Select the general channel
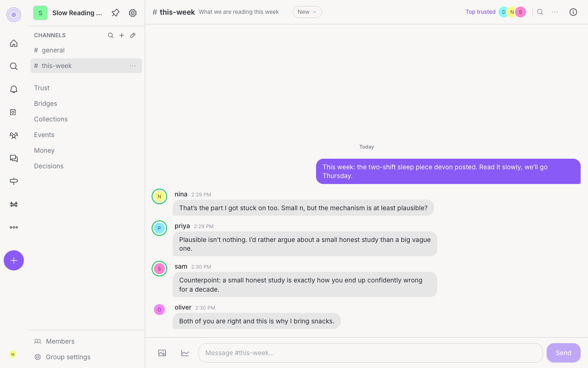This screenshot has width=588, height=368. tap(86, 50)
